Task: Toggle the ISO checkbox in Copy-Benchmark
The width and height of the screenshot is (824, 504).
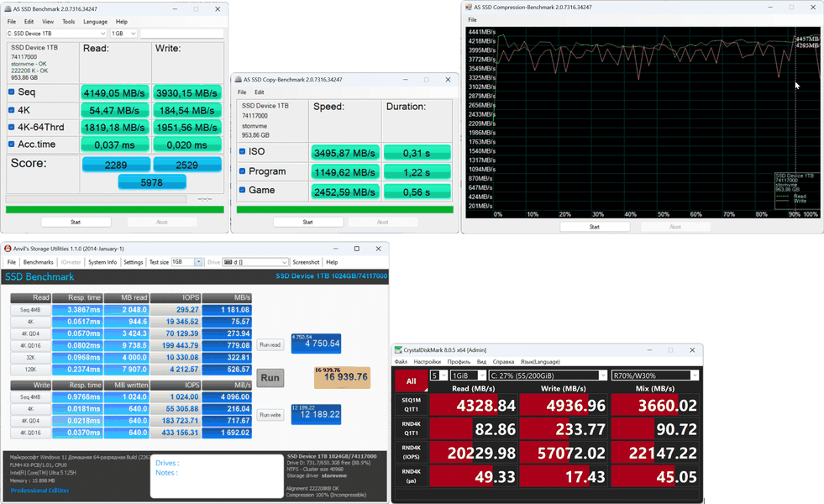Action: pos(242,151)
